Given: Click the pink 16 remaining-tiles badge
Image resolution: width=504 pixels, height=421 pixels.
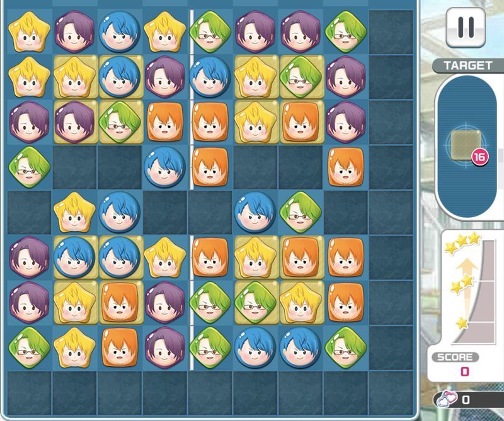Looking at the screenshot, I should click(479, 157).
